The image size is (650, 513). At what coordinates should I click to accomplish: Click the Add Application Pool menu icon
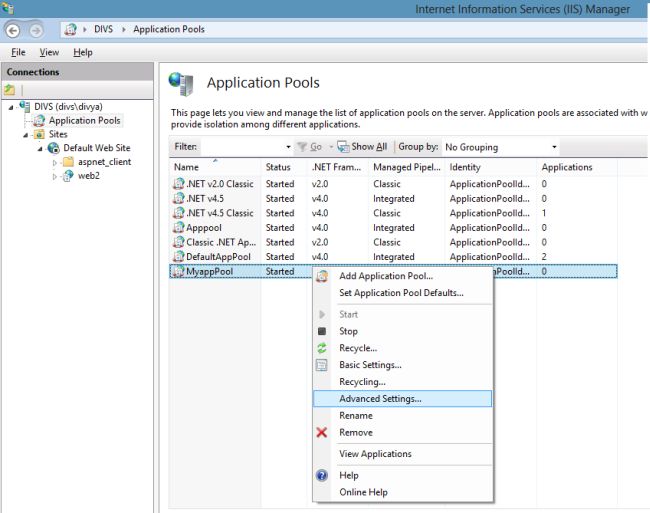coord(322,276)
